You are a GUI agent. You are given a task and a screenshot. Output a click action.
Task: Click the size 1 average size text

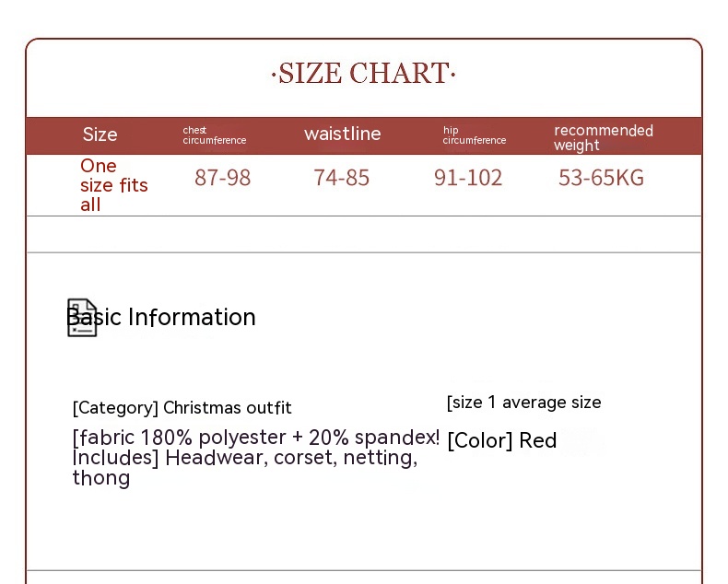(523, 403)
